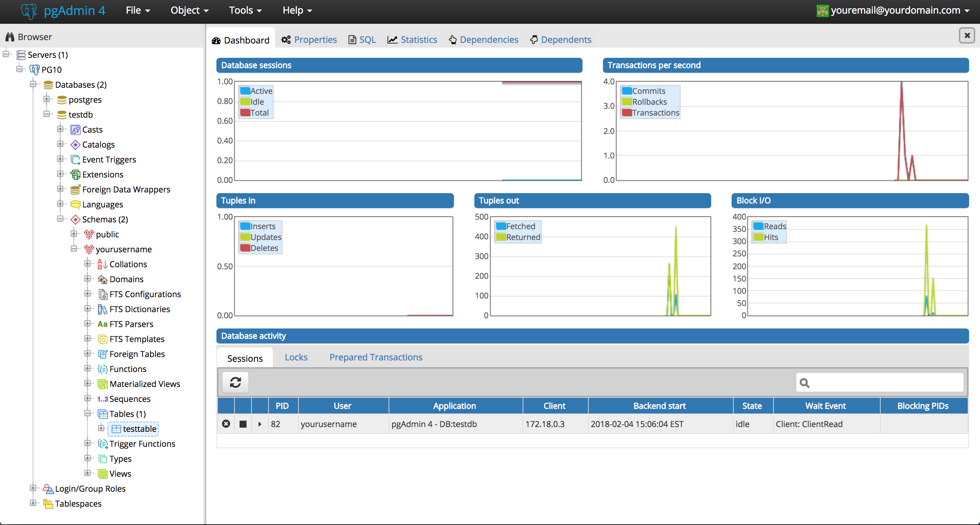Viewport: 980px width, 525px height.
Task: Open the Statistics tab
Action: (x=418, y=39)
